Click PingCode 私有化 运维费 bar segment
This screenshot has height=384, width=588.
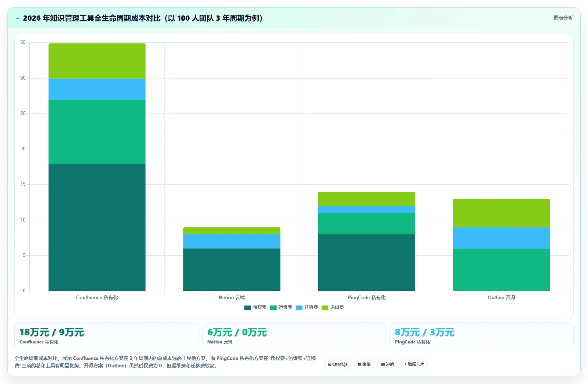(x=366, y=224)
